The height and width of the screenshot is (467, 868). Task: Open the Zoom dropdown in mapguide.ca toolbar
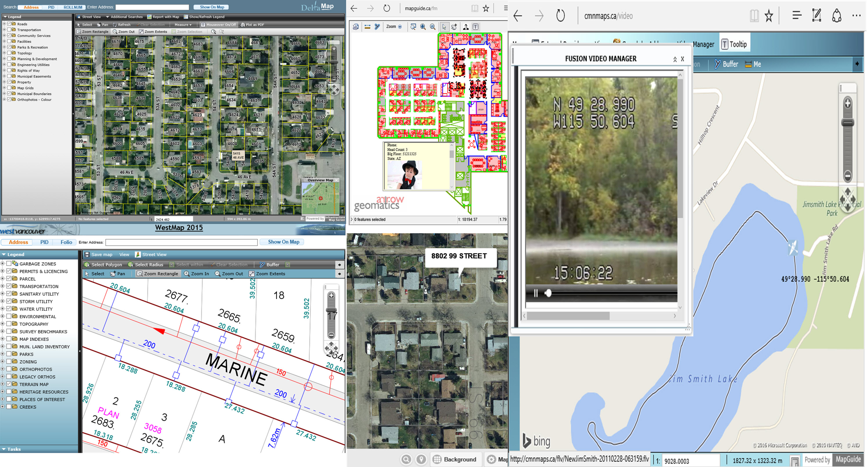[x=394, y=27]
